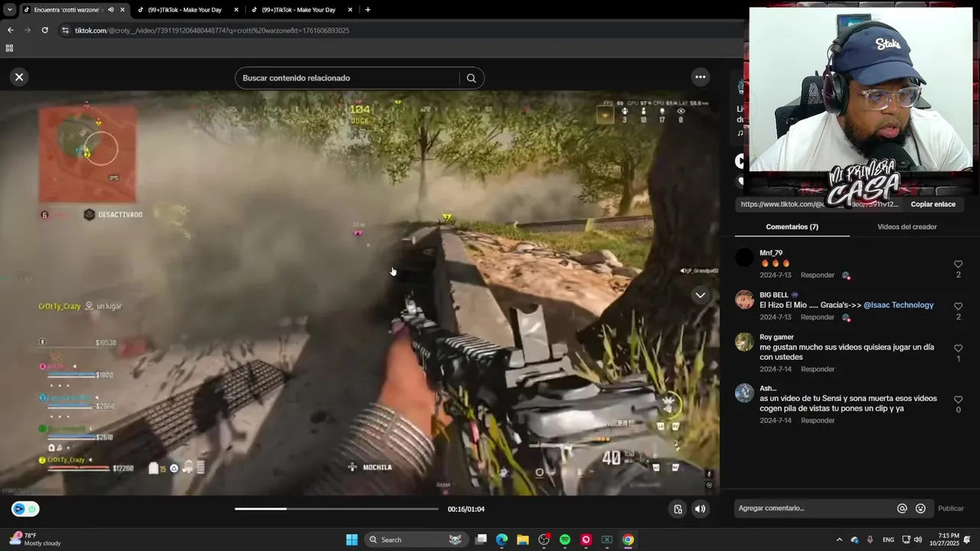
Task: Click the commenter name Roy gamer
Action: [x=776, y=337]
